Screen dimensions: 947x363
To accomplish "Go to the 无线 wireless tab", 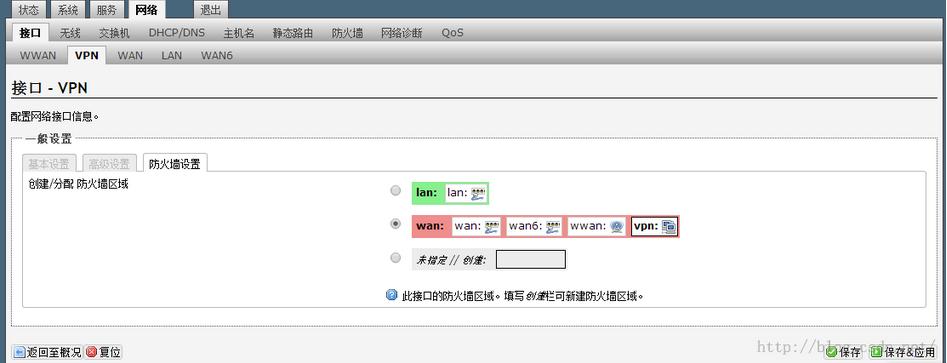I will 70,33.
